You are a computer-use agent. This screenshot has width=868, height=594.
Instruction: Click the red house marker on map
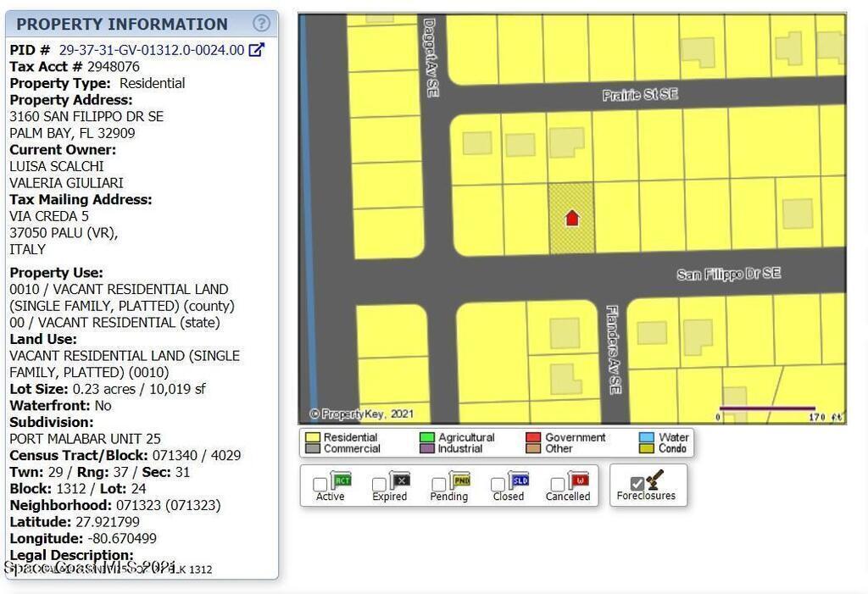point(572,219)
